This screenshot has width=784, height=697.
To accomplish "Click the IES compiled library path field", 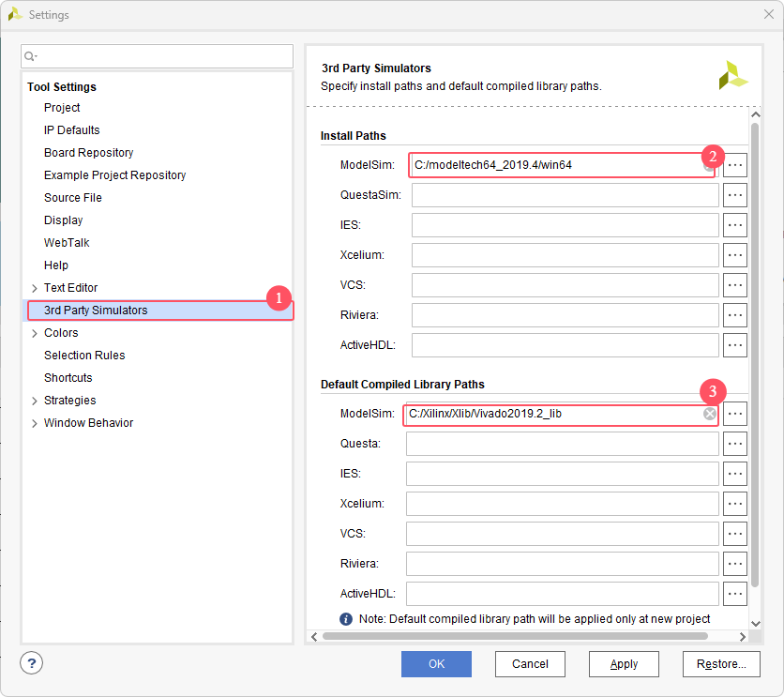I will pyautogui.click(x=562, y=474).
